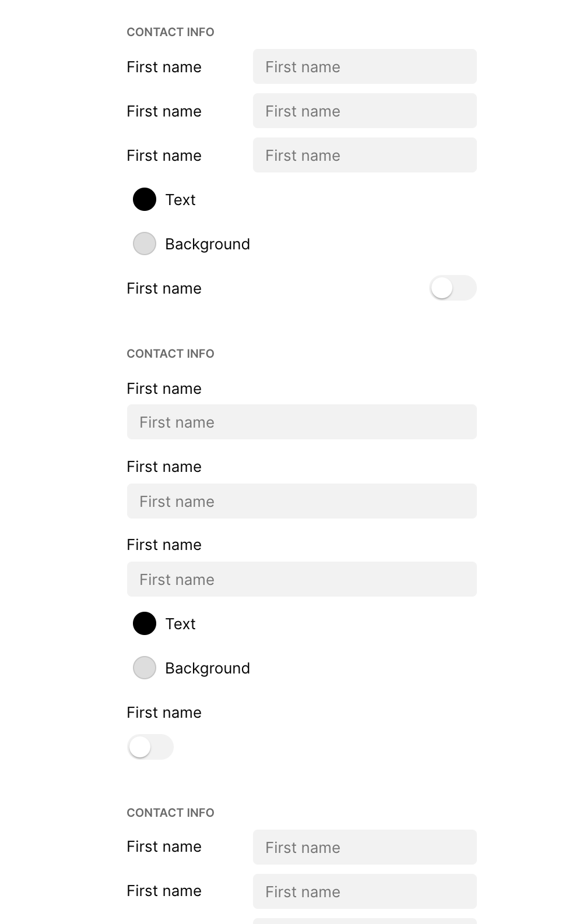Select the Text radio button in second section
Image resolution: width=583 pixels, height=924 pixels.
point(144,623)
